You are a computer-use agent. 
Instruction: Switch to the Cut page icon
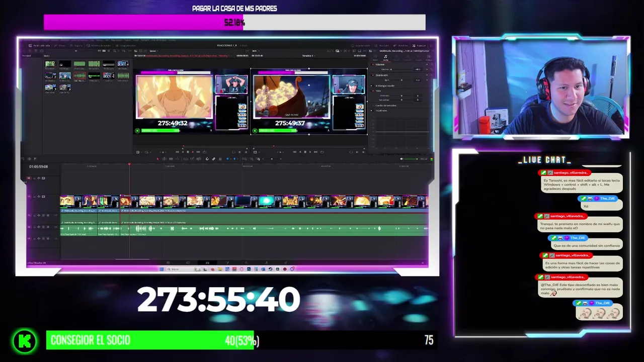click(188, 262)
